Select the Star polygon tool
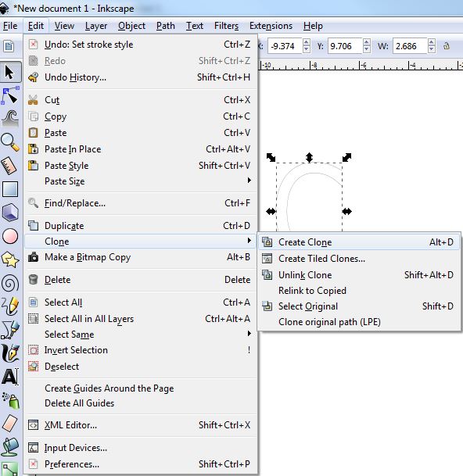Image resolution: width=463 pixels, height=476 pixels. coord(10,259)
